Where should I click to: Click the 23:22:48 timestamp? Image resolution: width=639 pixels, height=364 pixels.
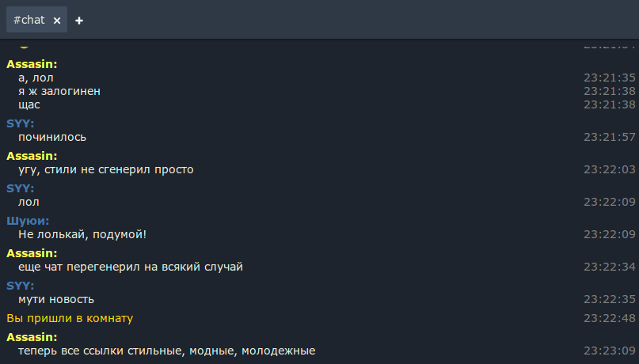click(610, 318)
